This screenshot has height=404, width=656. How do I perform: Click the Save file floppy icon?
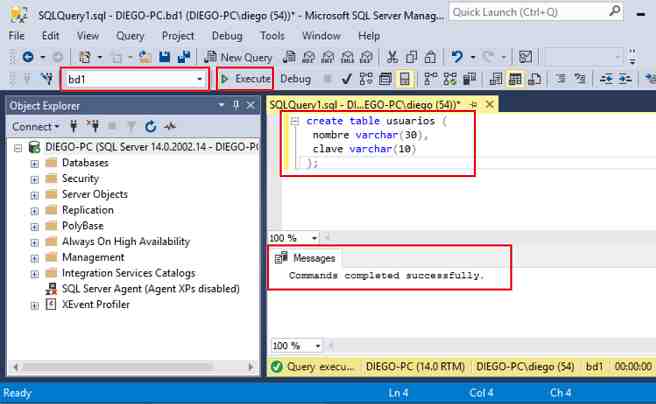click(164, 57)
